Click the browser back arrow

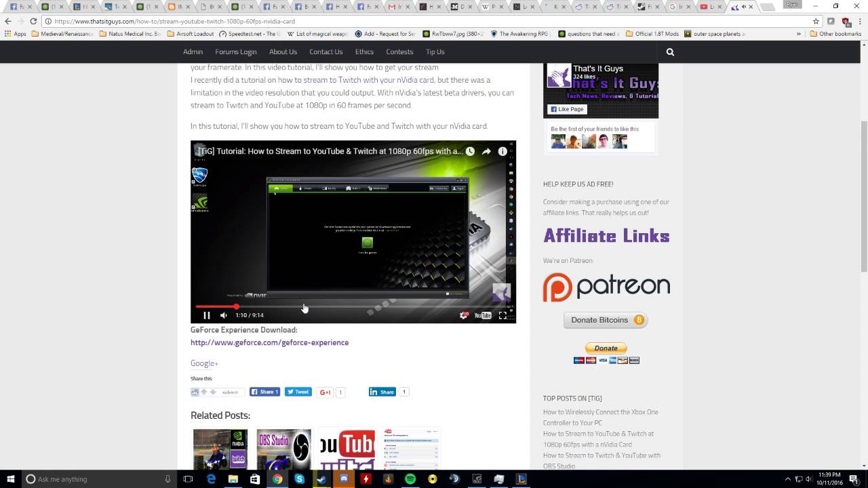click(x=8, y=21)
